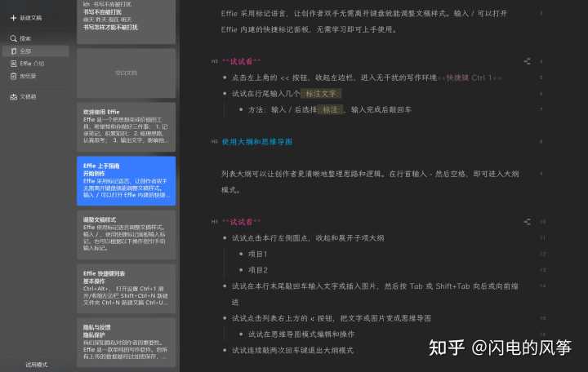Collapse bullet of 试试在行尾输入几个 line

point(225,94)
